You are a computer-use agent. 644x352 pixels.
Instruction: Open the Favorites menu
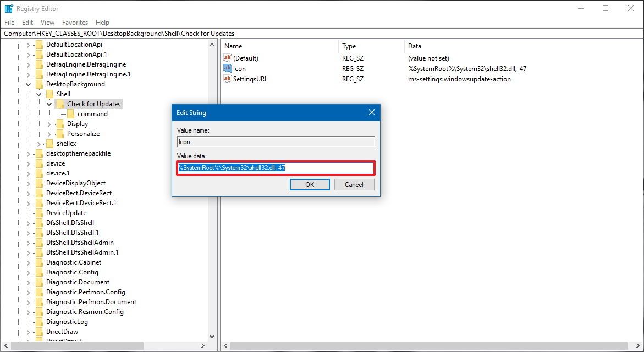point(75,22)
